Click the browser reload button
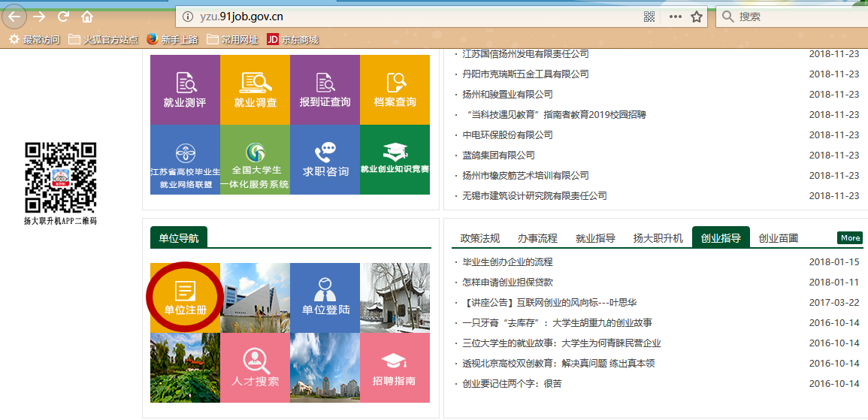Viewport: 868px width, 420px height. [x=63, y=17]
